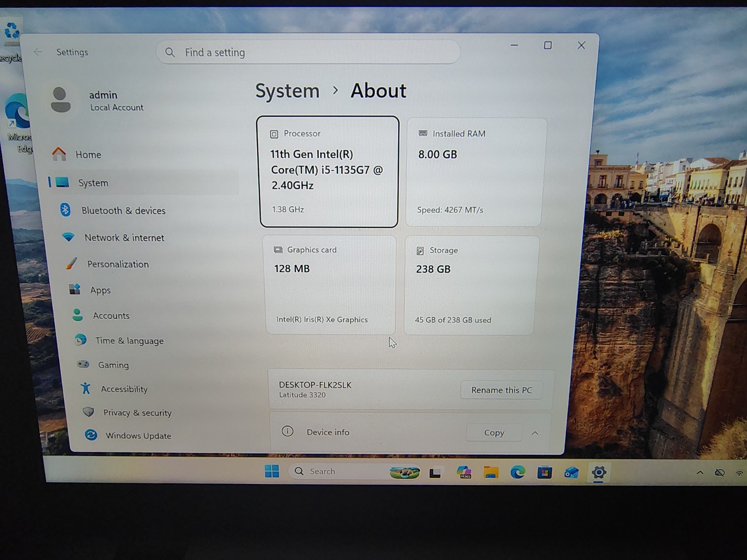Open the Outlook app in the taskbar
The width and height of the screenshot is (747, 560).
coord(571,473)
